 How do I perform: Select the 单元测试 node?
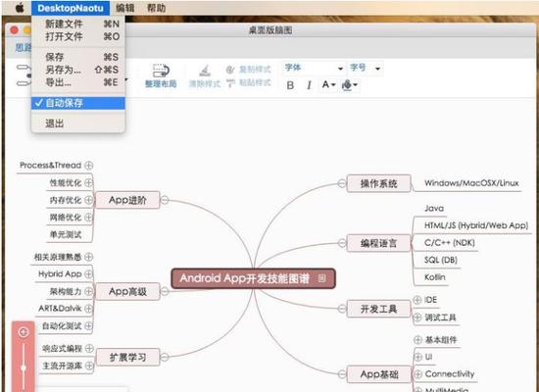66,234
